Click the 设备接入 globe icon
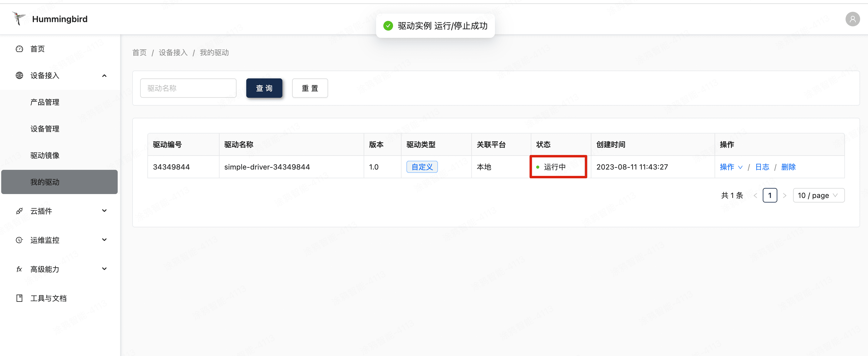The height and width of the screenshot is (356, 868). [19, 75]
